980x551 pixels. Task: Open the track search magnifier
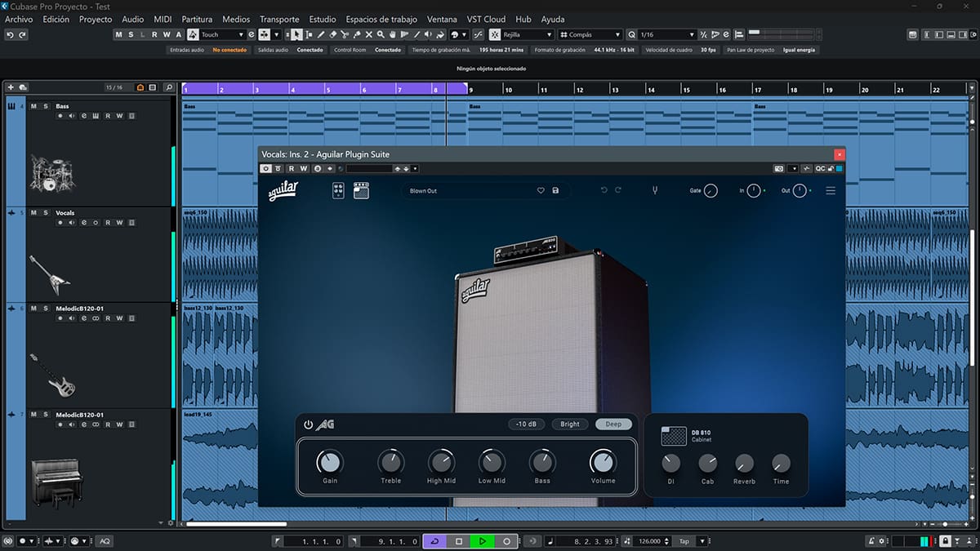(x=168, y=87)
